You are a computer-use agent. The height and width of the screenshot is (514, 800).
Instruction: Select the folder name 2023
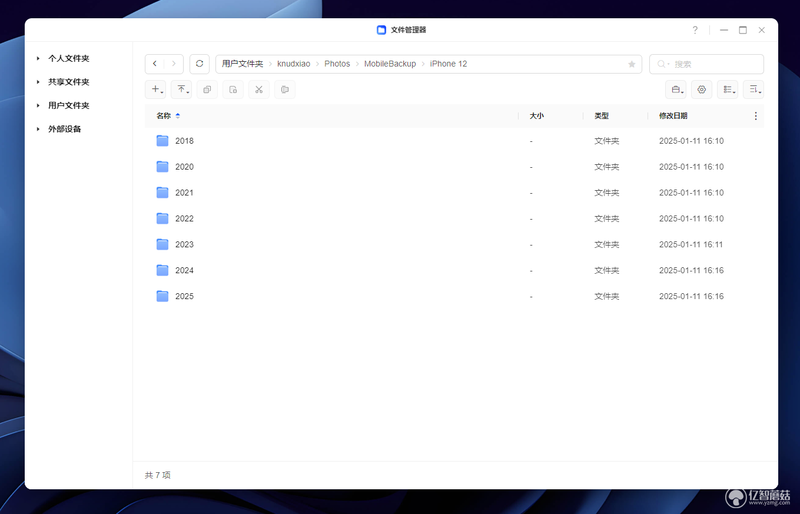coord(184,244)
